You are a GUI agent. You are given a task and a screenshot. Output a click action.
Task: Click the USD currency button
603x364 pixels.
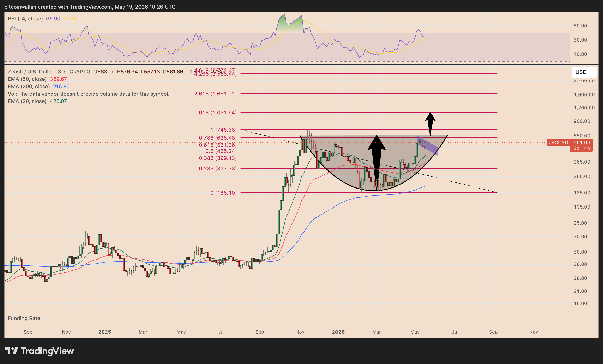pyautogui.click(x=584, y=72)
